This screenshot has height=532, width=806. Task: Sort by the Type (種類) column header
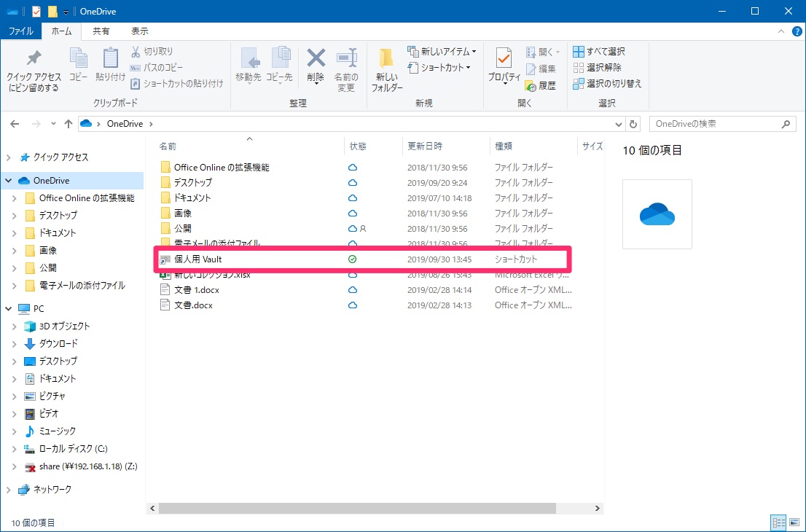point(504,146)
